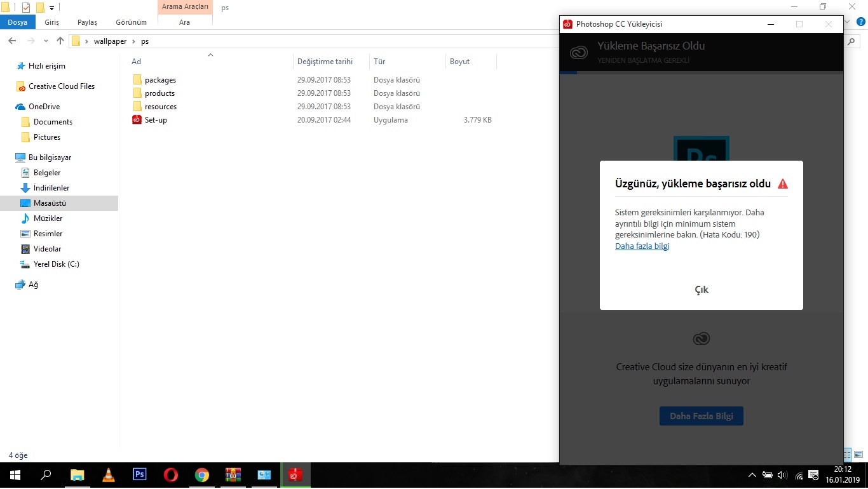Select Bu bilgisayar in navigation pane
Viewport: 868px width, 489px height.
(50, 157)
